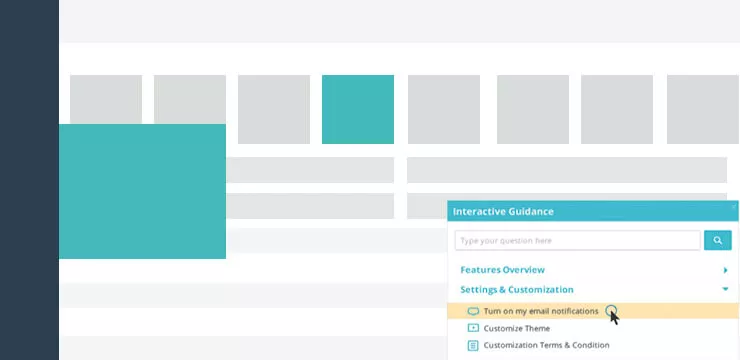This screenshot has height=360, width=740.
Task: Open the Customize Theme guide text
Action: 517,328
